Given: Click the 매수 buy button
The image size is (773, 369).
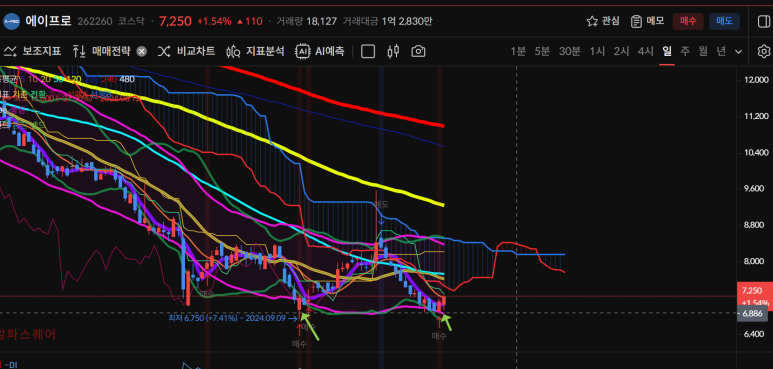Looking at the screenshot, I should [688, 21].
